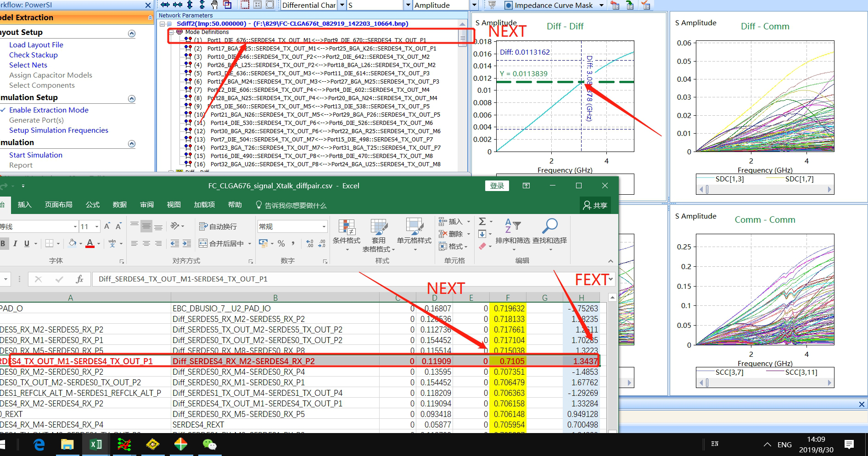
Task: Click Start Simulation link
Action: [36, 155]
